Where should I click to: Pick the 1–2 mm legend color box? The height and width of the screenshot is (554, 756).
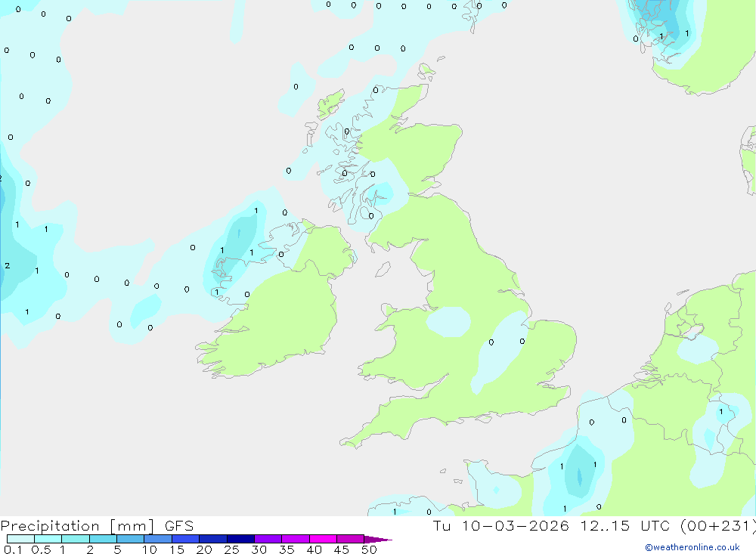pyautogui.click(x=76, y=539)
